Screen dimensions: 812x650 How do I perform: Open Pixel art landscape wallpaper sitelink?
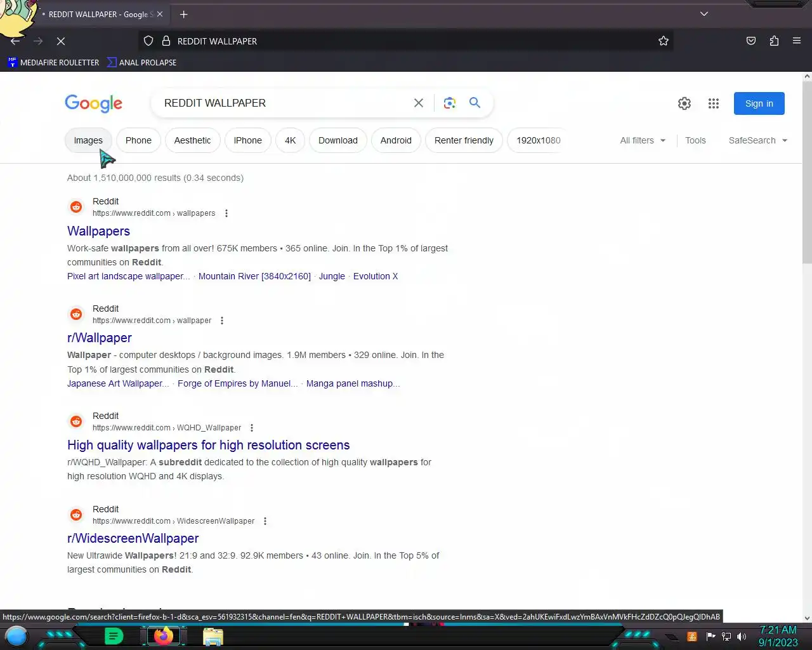pos(129,276)
